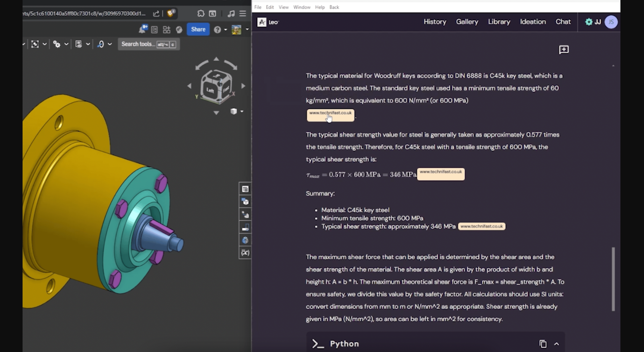Toggle the Variable table (x) panel

245,253
